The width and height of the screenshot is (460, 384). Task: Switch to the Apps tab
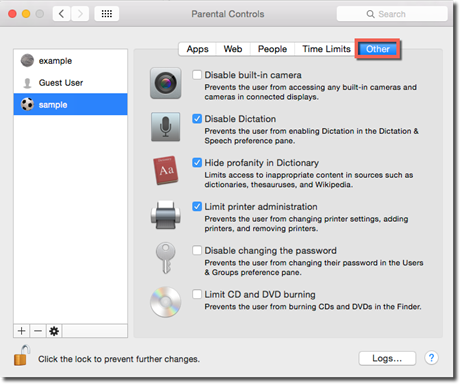click(197, 49)
